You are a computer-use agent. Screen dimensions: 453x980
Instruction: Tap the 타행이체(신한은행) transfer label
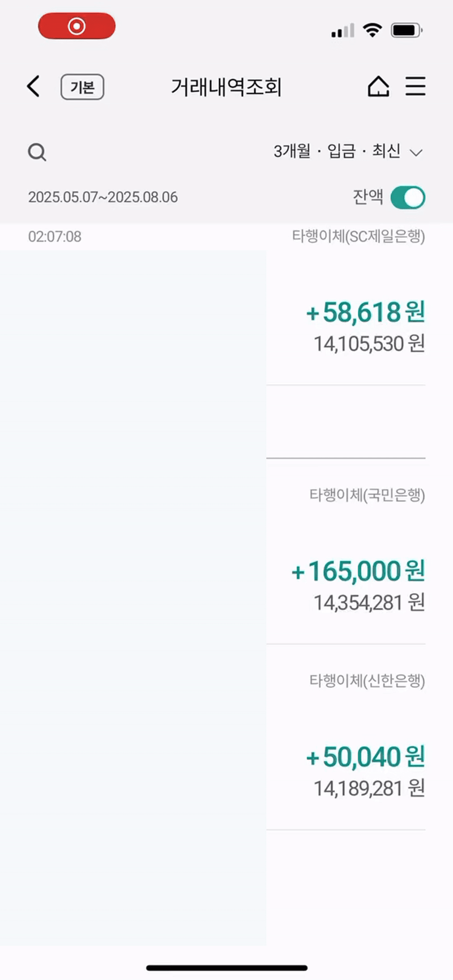(x=367, y=681)
